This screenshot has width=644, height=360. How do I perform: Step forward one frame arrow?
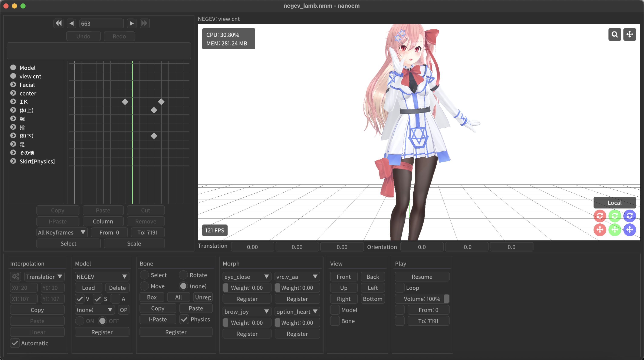[x=131, y=23]
